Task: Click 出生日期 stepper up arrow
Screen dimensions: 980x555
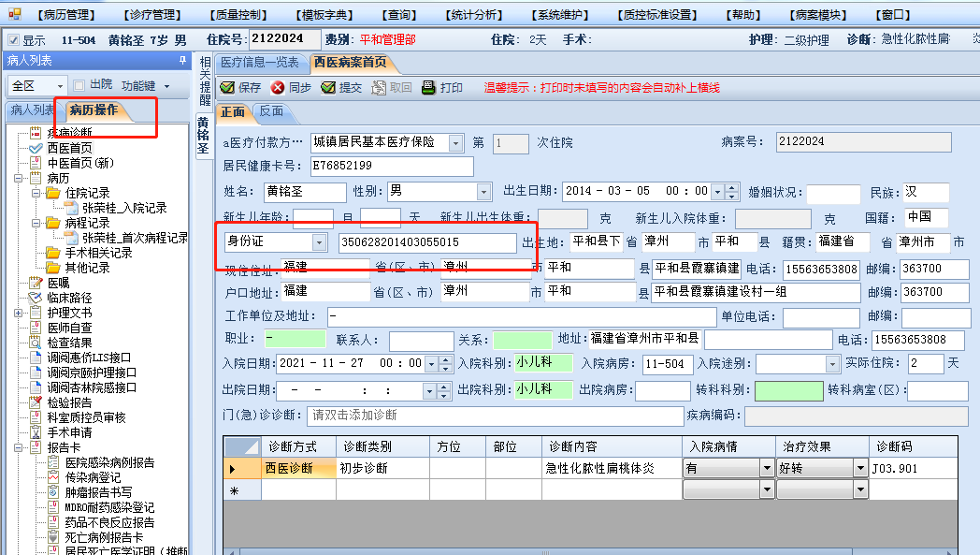Action: coord(731,187)
